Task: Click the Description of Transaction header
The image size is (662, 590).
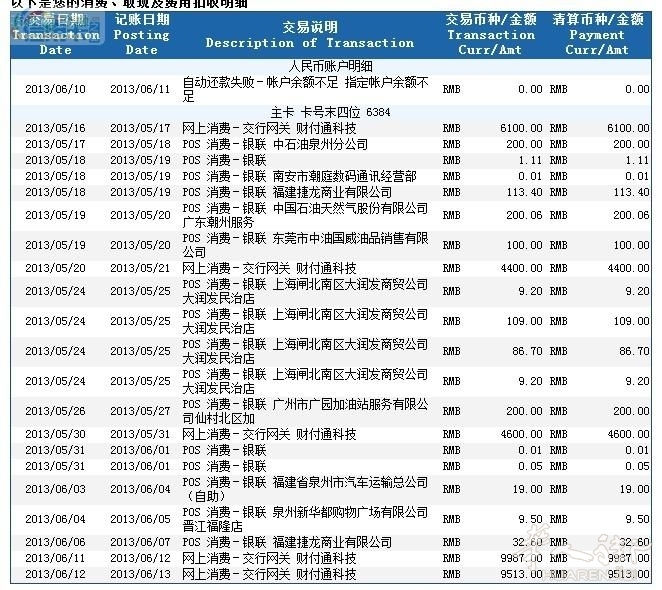Action: [x=310, y=35]
